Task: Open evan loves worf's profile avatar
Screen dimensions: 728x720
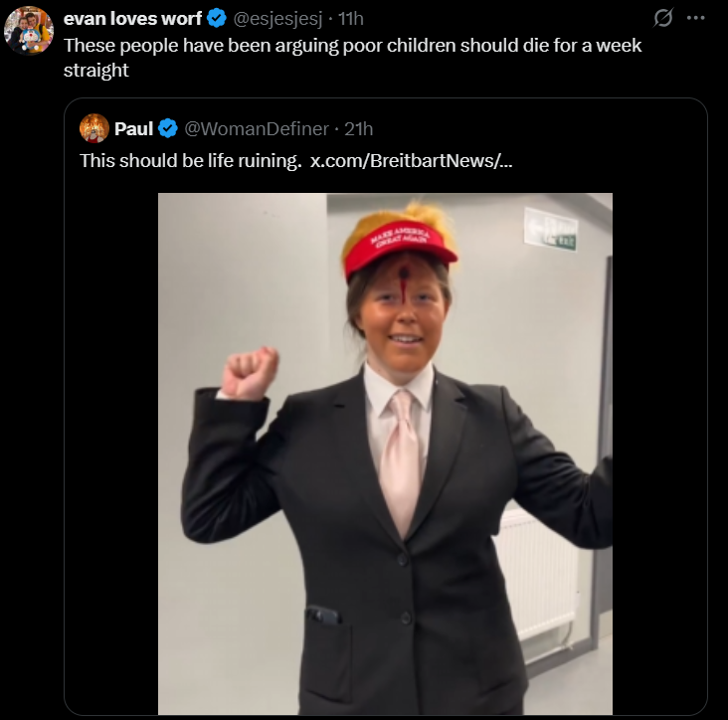Action: coord(29,31)
